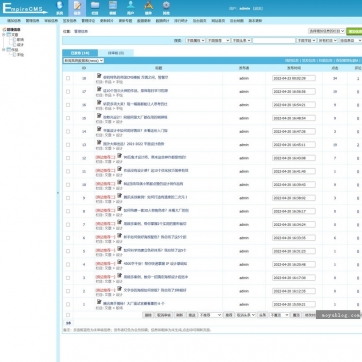
Task: Click the search keyword input field
Action: click(x=274, y=40)
